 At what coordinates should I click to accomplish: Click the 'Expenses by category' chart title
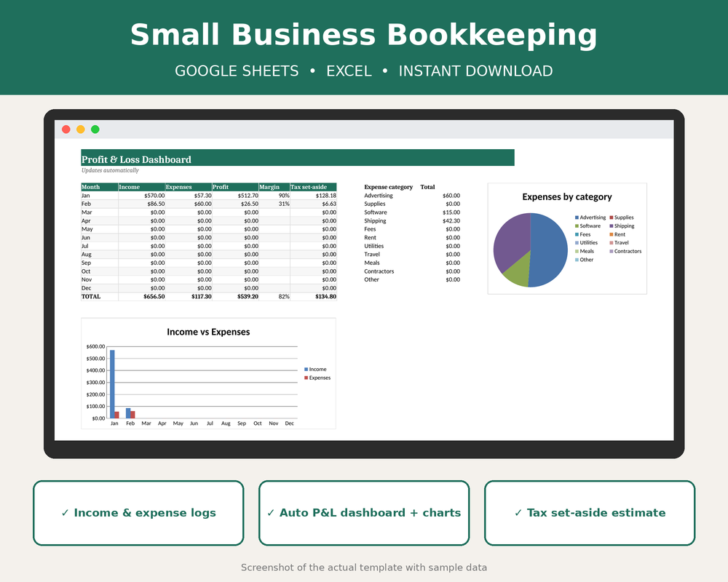(567, 196)
